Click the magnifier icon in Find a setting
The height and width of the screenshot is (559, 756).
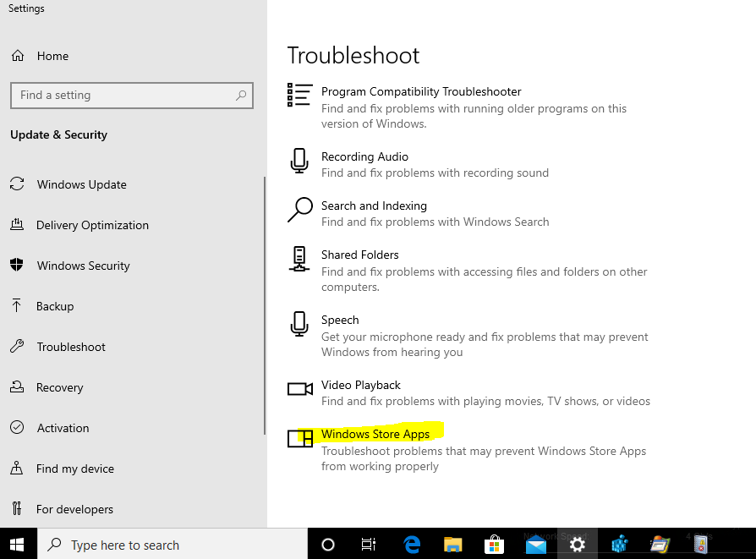(241, 95)
